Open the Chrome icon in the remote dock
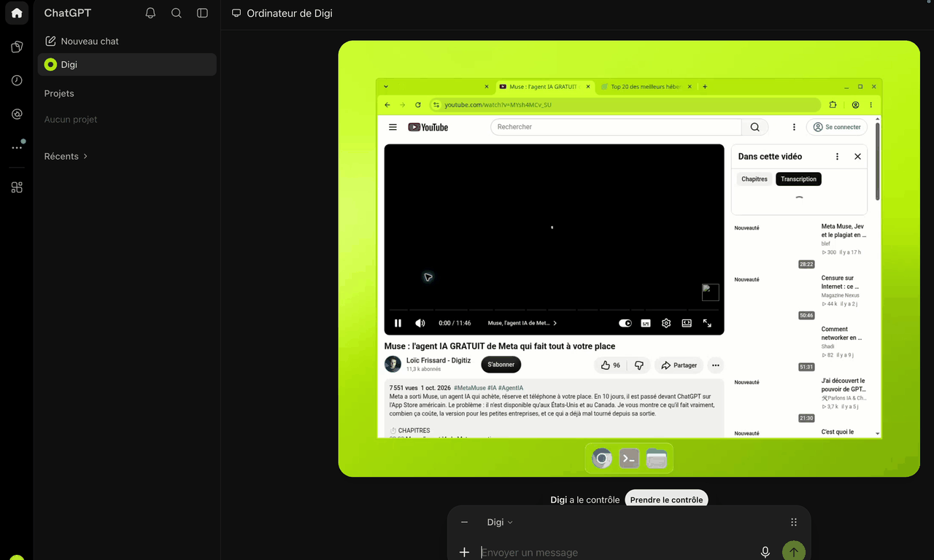 (602, 459)
